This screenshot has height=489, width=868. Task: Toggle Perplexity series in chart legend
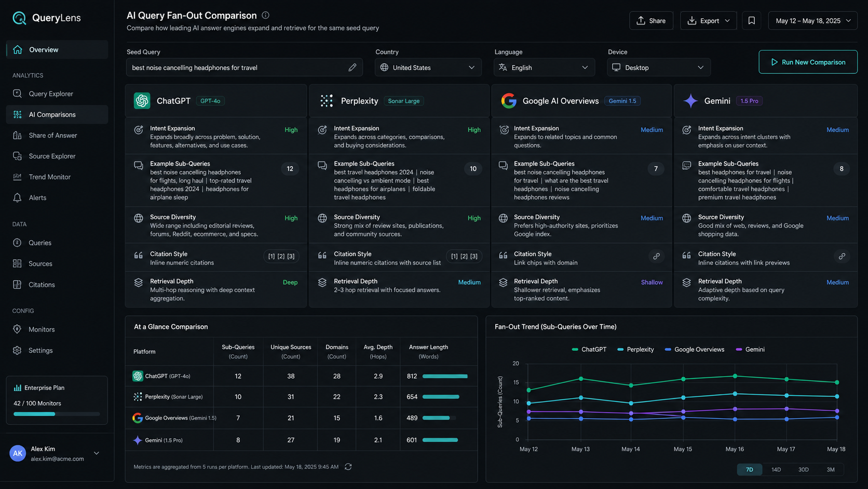635,350
